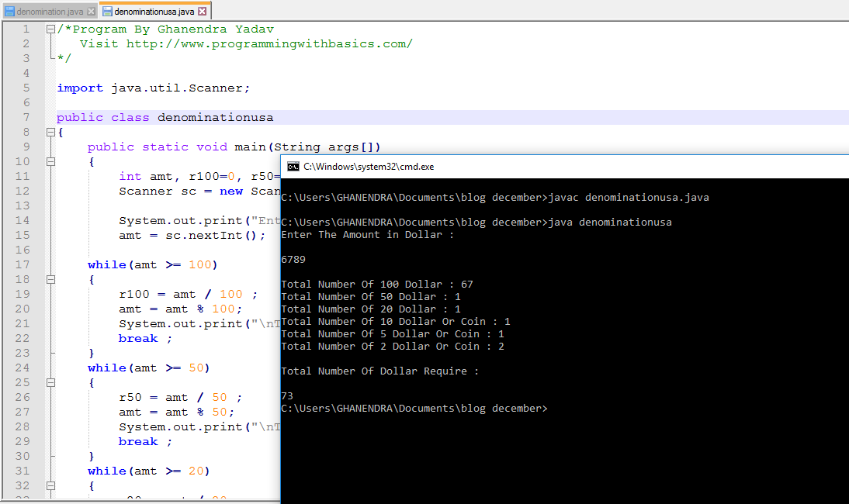Switch to the denomination.java tab
This screenshot has height=504, width=849.
(50, 12)
